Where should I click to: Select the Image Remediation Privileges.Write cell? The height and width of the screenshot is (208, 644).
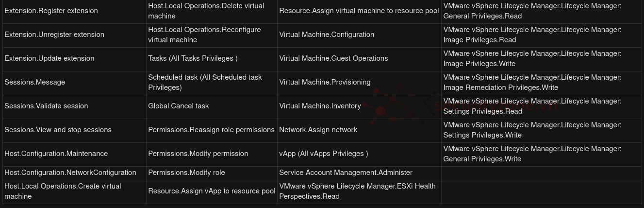coord(532,82)
